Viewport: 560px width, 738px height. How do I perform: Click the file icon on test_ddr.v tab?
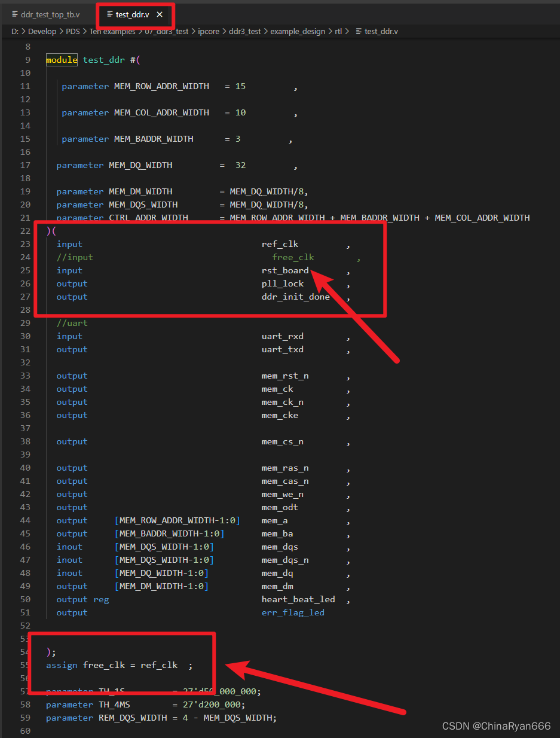point(110,14)
